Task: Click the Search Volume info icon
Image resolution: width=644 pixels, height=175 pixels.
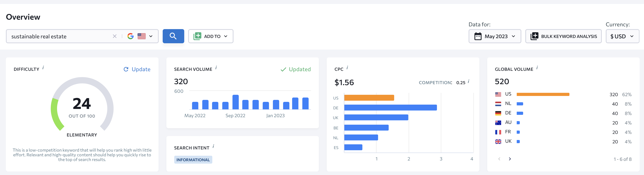Action: tap(216, 68)
